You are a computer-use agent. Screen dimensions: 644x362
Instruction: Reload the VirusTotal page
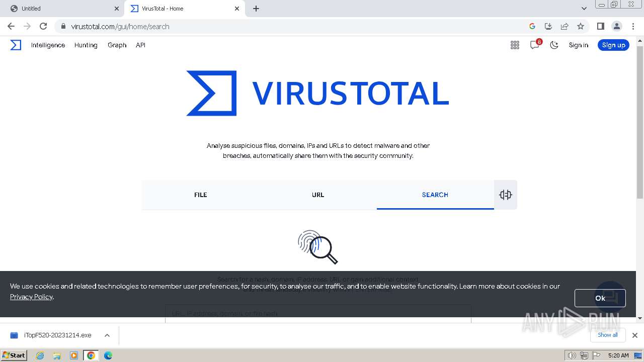pyautogui.click(x=43, y=26)
